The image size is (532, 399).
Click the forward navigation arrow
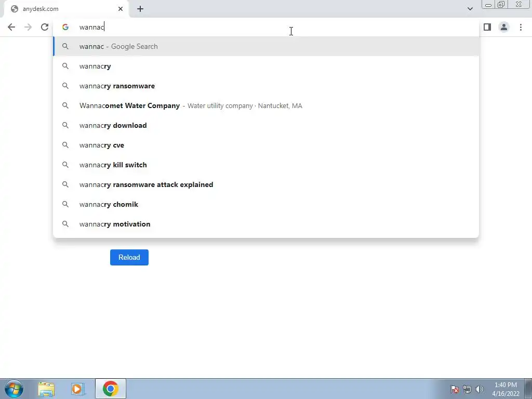pos(28,27)
